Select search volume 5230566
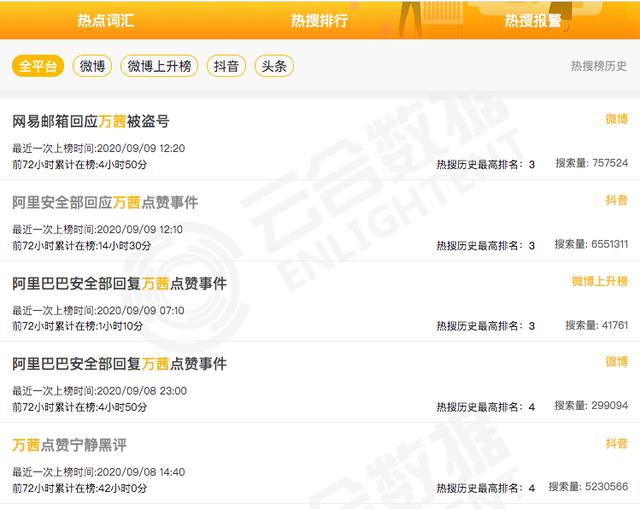This screenshot has width=640, height=509. pyautogui.click(x=588, y=487)
